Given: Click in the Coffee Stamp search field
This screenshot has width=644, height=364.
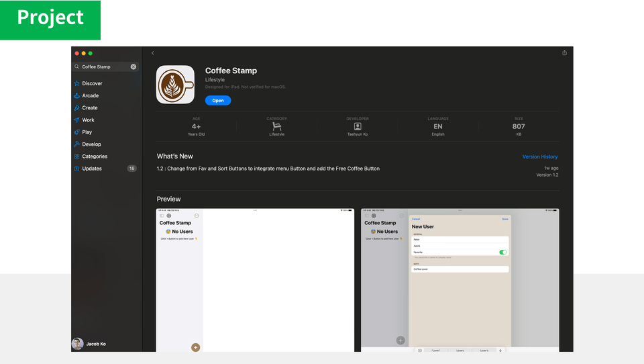Looking at the screenshot, I should pos(105,66).
